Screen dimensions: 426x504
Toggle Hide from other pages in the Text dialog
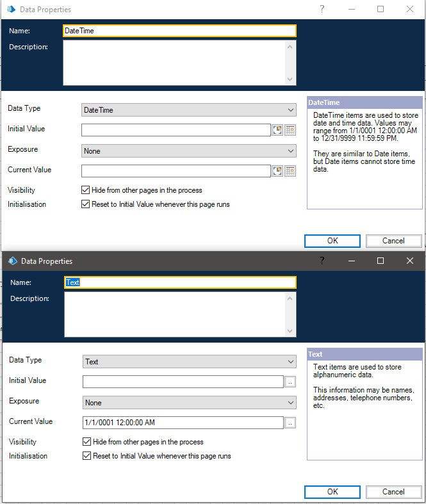(87, 442)
